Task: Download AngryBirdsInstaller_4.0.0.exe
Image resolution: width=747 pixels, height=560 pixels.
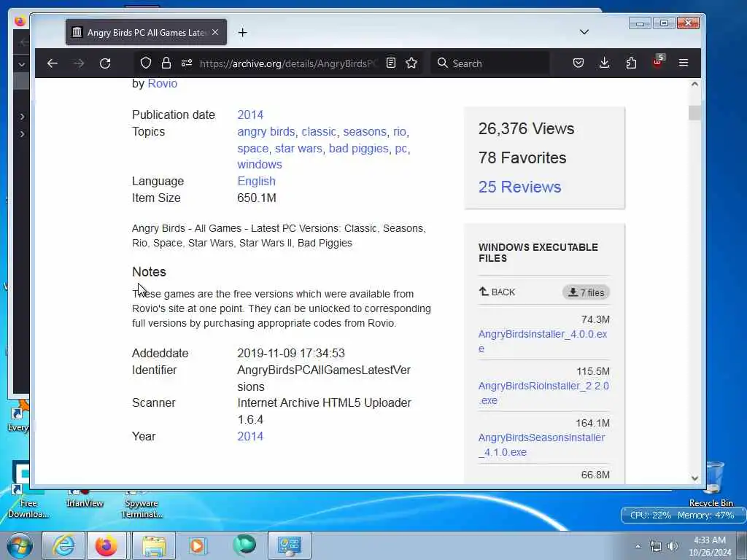Action: coord(543,341)
